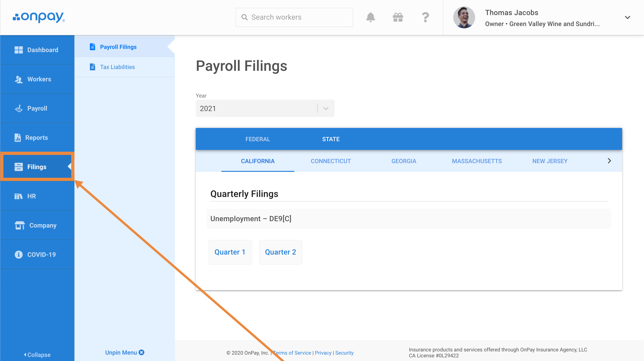Open the Year 2021 dropdown
Screen dimensions: 644x361
[265, 108]
